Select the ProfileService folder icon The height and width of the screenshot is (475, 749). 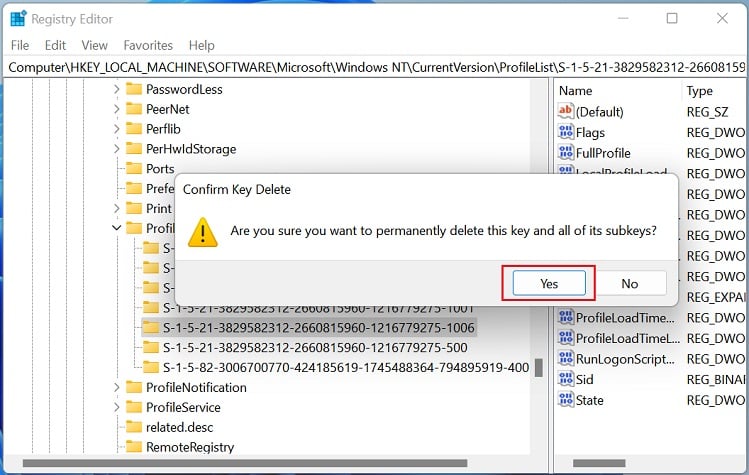coord(134,407)
